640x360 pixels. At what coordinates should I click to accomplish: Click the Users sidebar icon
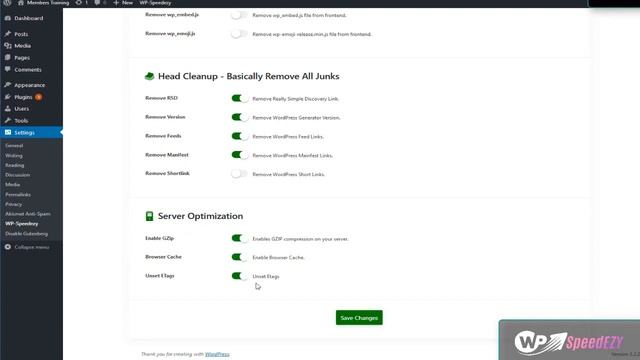[x=8, y=109]
